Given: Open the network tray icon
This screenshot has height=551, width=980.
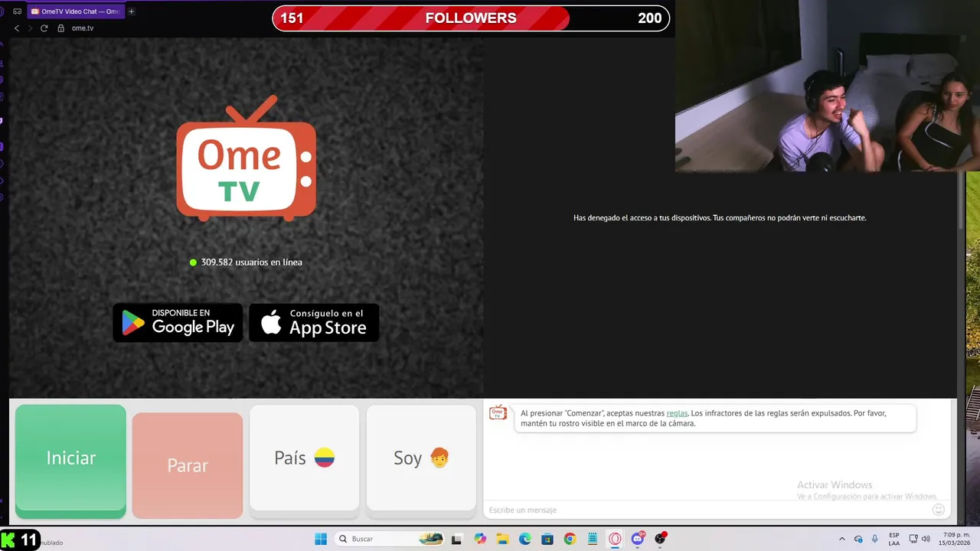Looking at the screenshot, I should [x=913, y=539].
